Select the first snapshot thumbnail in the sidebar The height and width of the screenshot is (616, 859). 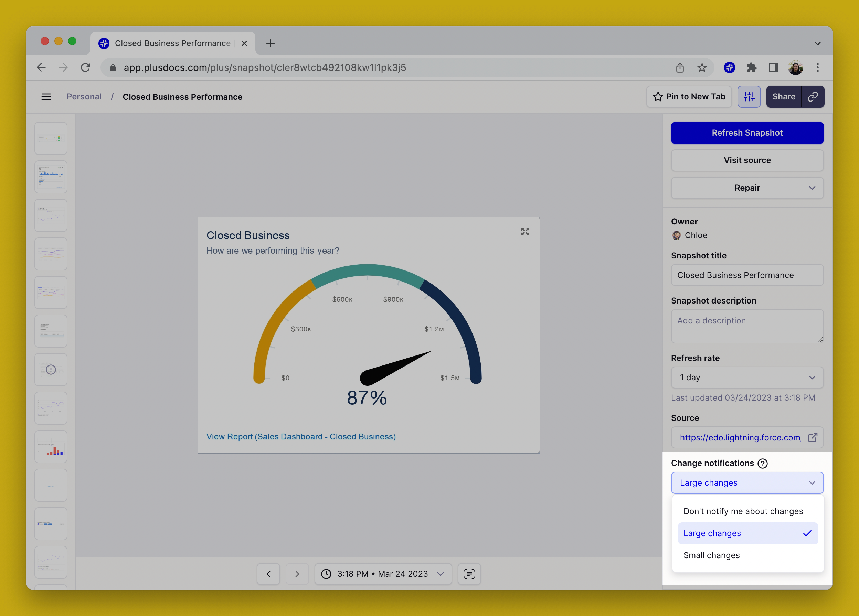click(x=51, y=138)
